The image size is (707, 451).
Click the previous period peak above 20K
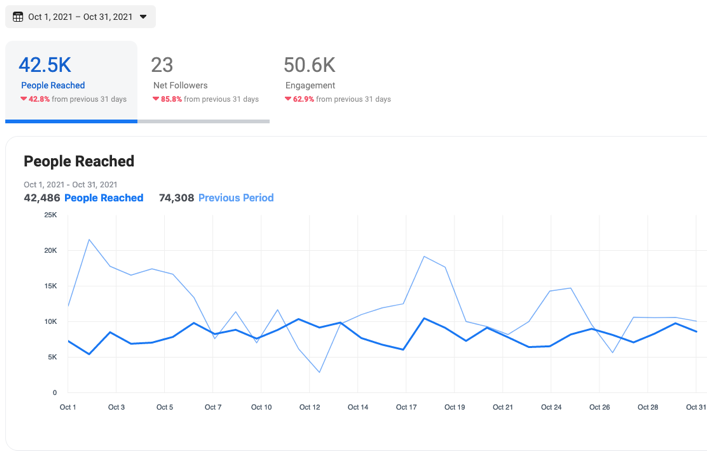pyautogui.click(x=89, y=239)
